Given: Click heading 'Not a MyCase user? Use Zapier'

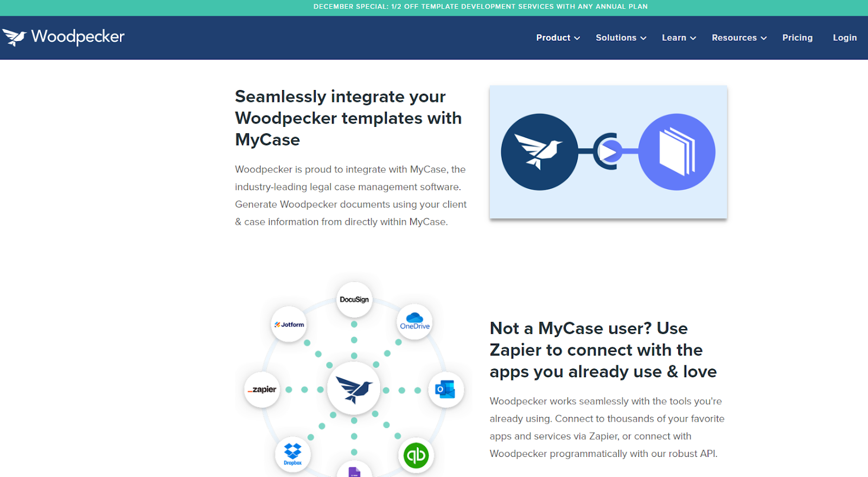Looking at the screenshot, I should pos(603,350).
